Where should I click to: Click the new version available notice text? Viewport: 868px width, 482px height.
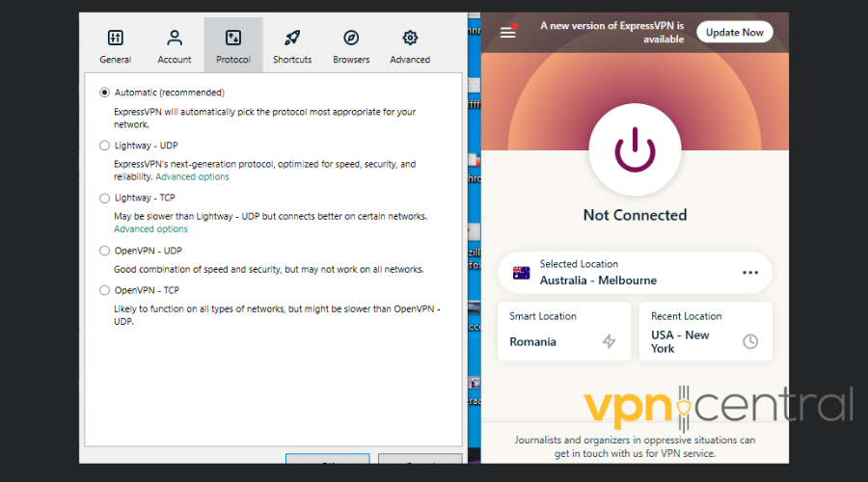pyautogui.click(x=612, y=33)
